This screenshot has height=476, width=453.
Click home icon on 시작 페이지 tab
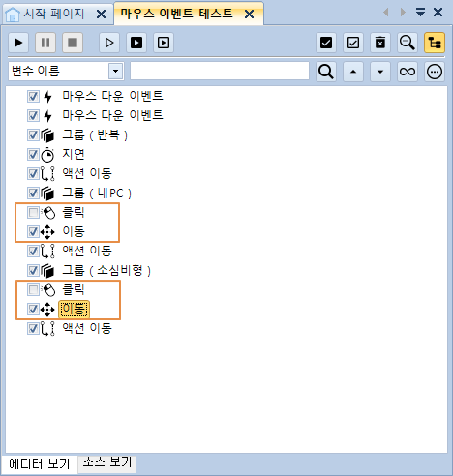[13, 15]
